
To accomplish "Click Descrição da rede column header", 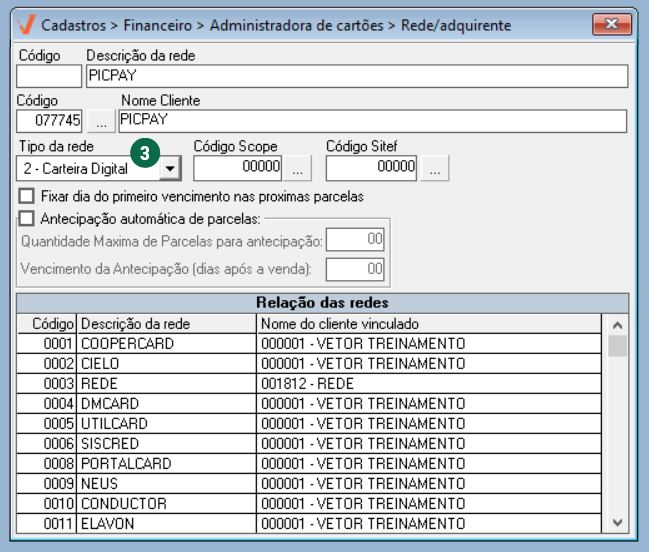I will [x=166, y=324].
